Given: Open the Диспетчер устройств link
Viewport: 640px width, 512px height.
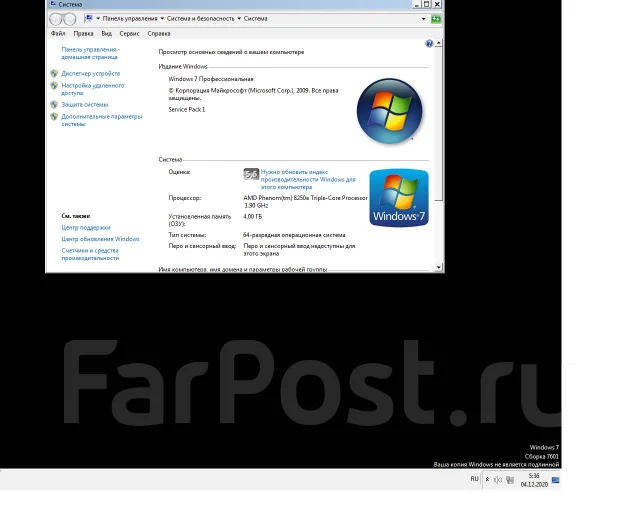Looking at the screenshot, I should (x=91, y=73).
